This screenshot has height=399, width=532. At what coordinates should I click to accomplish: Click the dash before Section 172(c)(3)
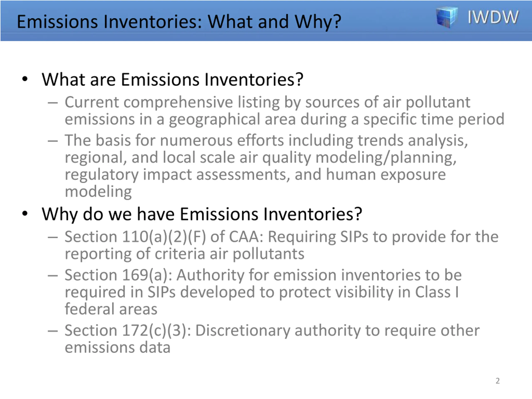pyautogui.click(x=53, y=331)
